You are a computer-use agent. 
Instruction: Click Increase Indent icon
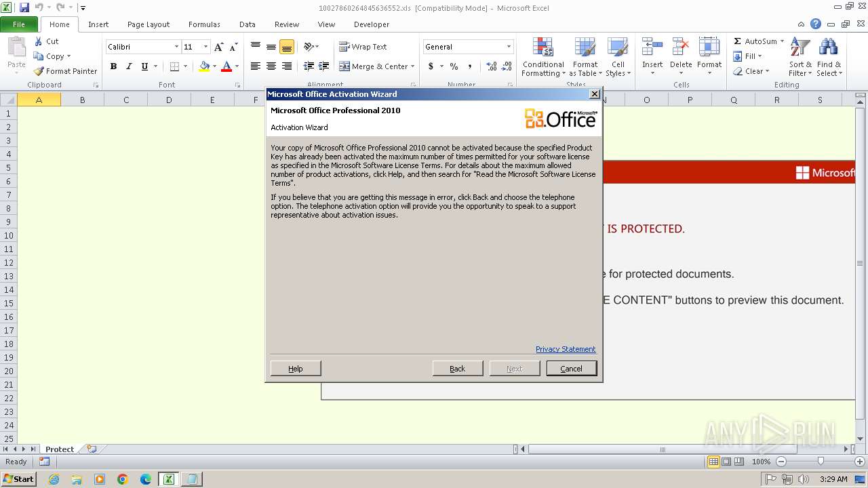324,66
